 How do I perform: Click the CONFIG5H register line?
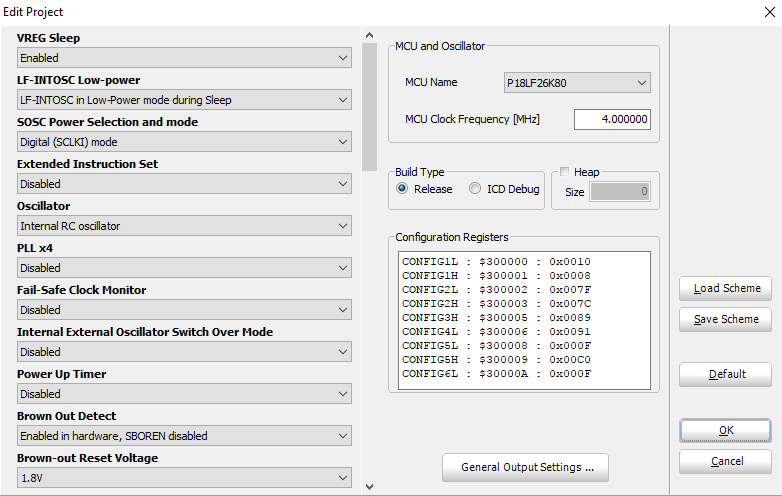[496, 359]
